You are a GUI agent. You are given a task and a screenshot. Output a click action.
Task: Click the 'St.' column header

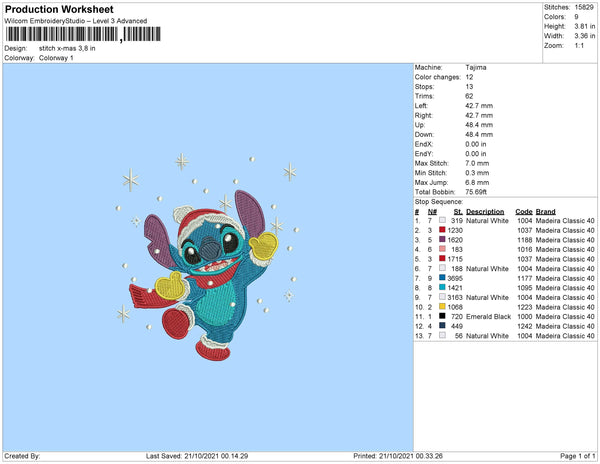[x=458, y=212]
